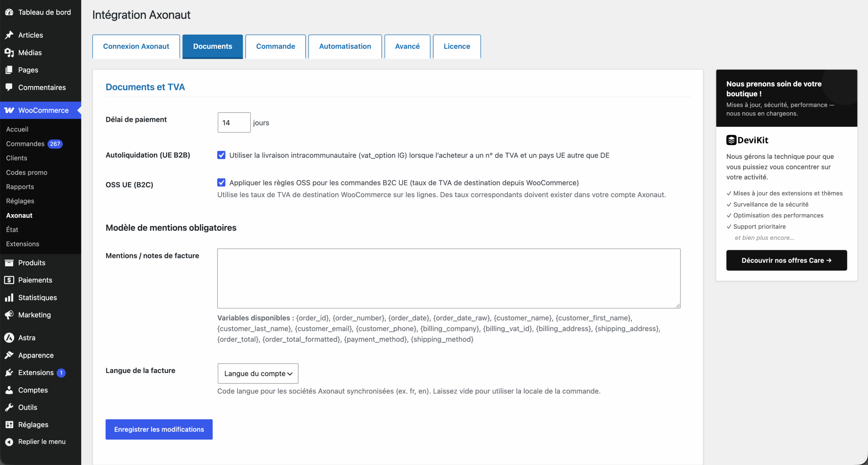The height and width of the screenshot is (465, 868).
Task: Click the WooCommerce menu label
Action: pyautogui.click(x=43, y=110)
